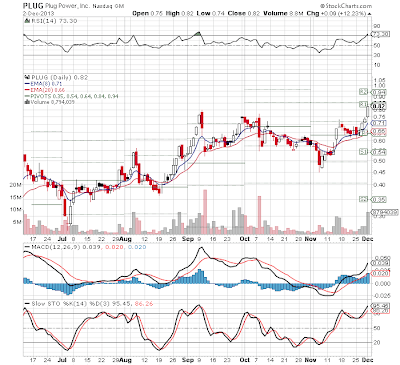Click the 0.66 red EMA price tag

(380, 132)
